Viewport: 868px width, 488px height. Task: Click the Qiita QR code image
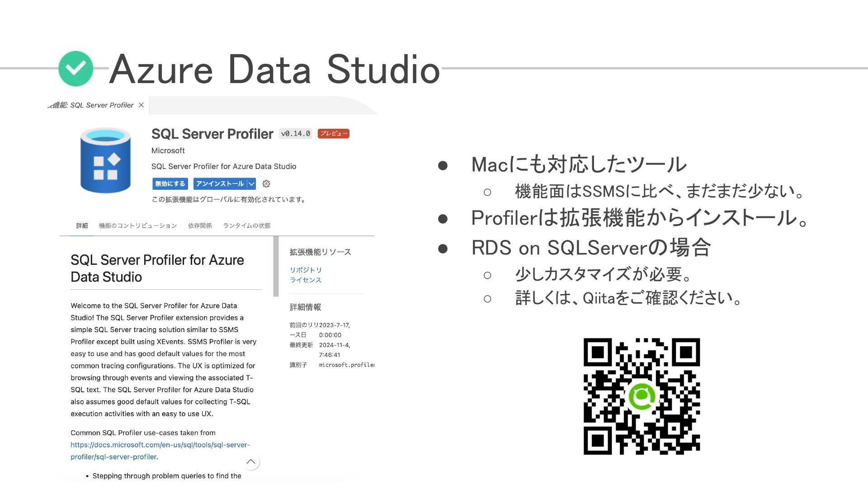642,396
